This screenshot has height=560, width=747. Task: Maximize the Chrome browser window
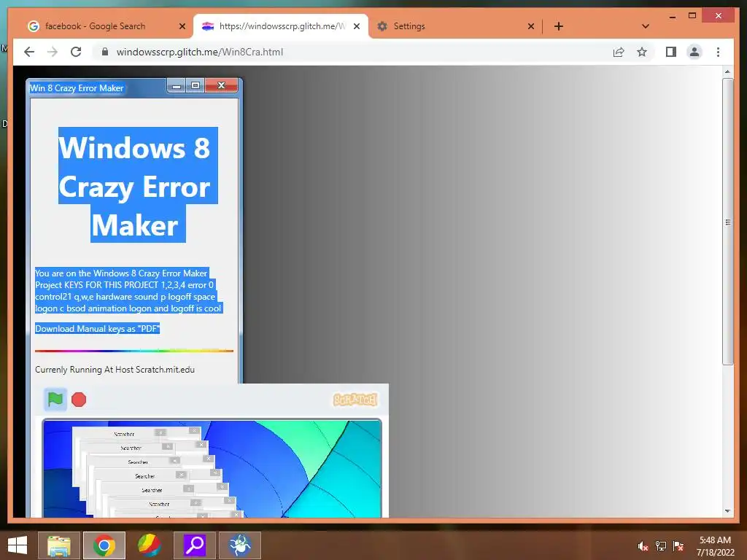coord(692,16)
